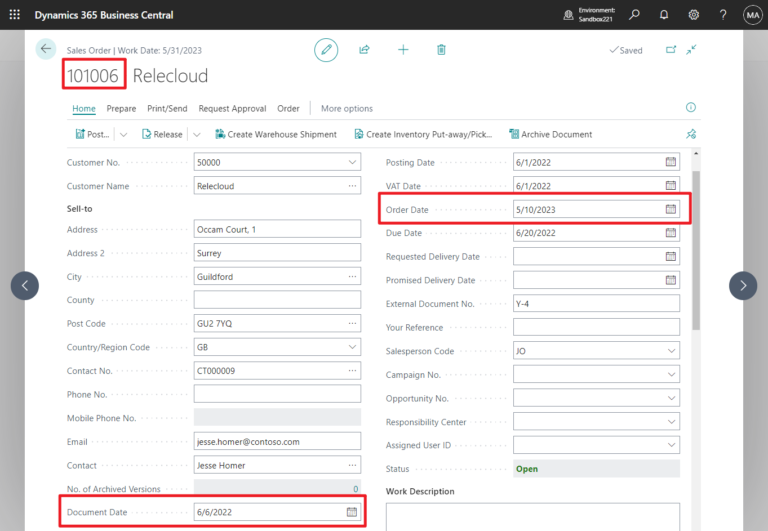Switch to the Home tab

pyautogui.click(x=84, y=108)
